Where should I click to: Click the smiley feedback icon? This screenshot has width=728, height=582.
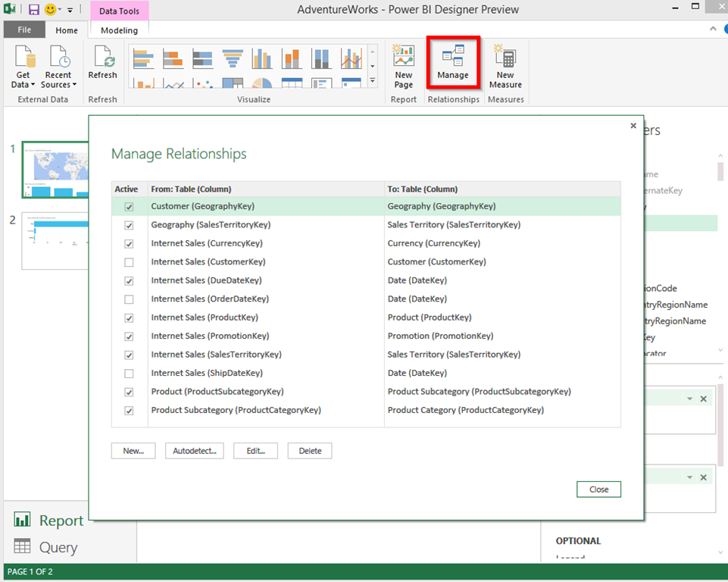tap(50, 9)
